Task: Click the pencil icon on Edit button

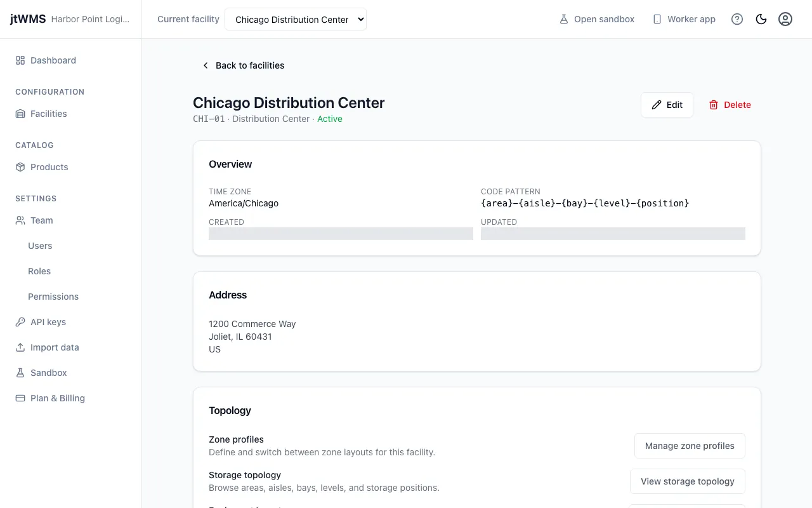Action: click(x=657, y=105)
